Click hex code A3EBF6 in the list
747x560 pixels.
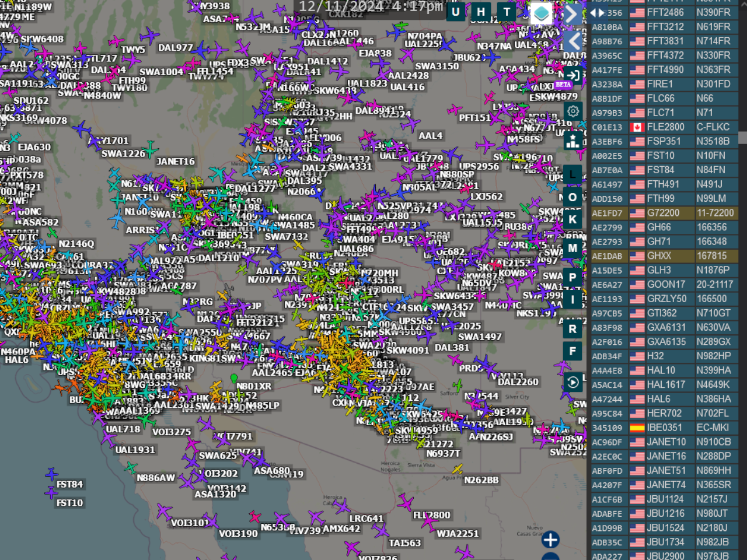[x=607, y=141]
